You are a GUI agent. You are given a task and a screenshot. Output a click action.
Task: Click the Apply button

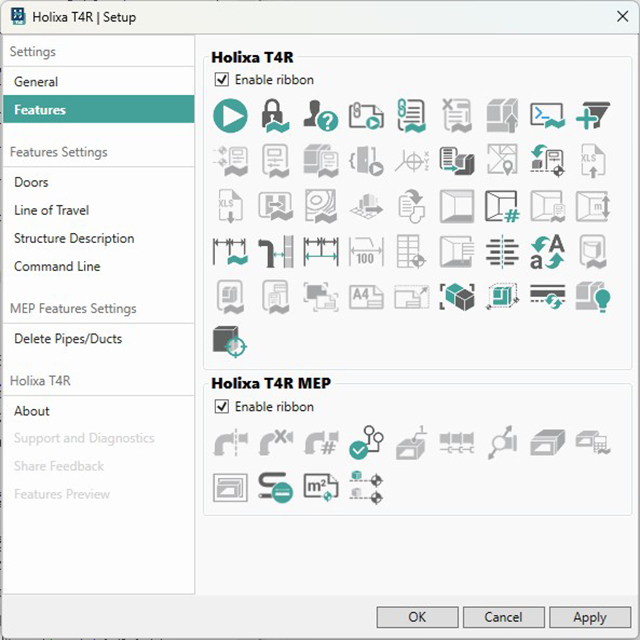[x=590, y=617]
